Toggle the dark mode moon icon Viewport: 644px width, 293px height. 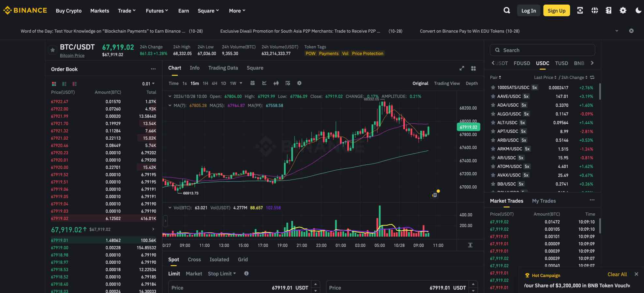point(638,10)
